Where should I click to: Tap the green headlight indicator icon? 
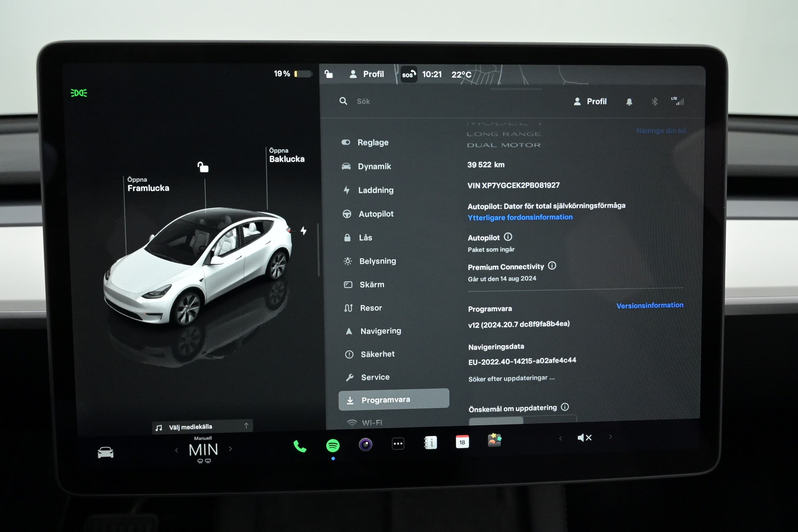(79, 93)
